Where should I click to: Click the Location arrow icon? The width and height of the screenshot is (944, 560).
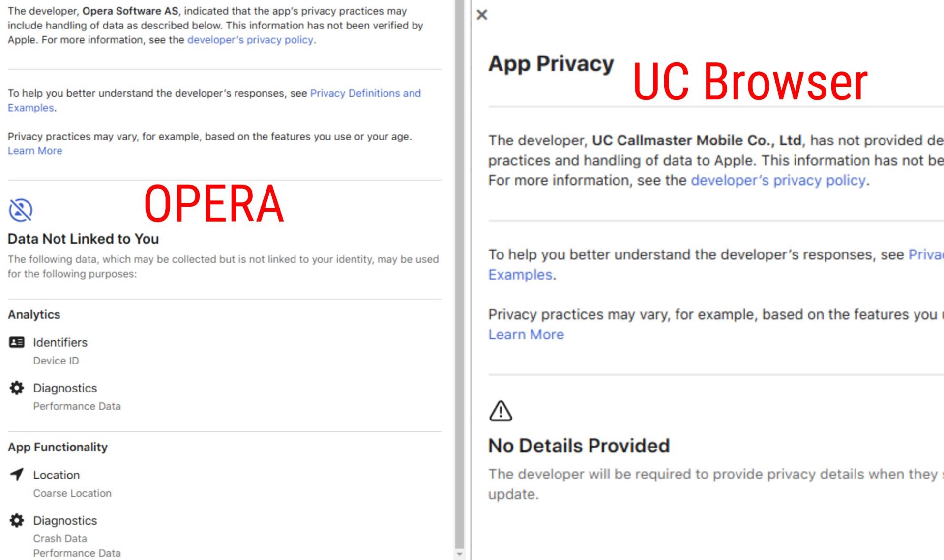pyautogui.click(x=17, y=475)
